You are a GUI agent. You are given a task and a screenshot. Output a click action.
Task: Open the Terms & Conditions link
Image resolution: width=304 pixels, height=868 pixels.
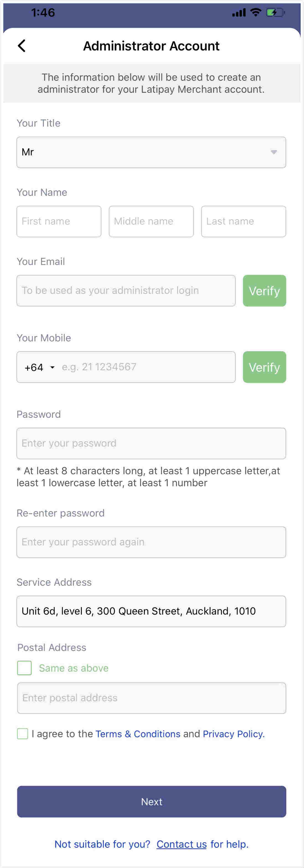coord(138,734)
